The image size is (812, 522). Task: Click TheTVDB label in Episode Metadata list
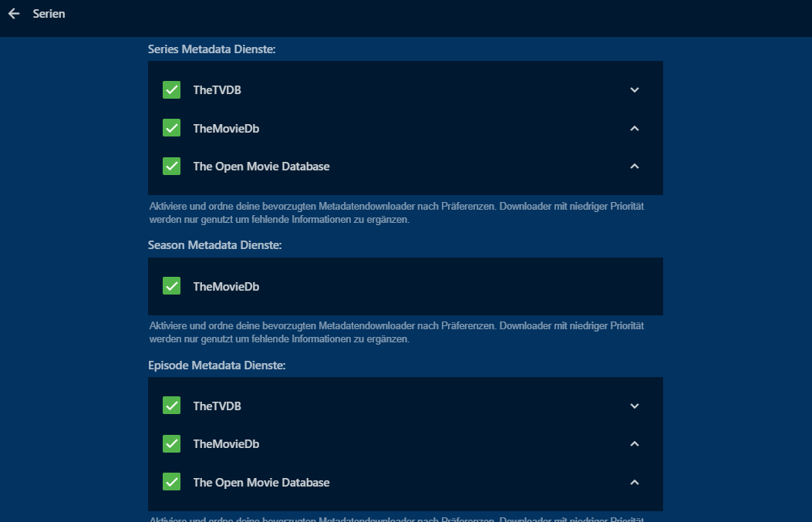[217, 406]
